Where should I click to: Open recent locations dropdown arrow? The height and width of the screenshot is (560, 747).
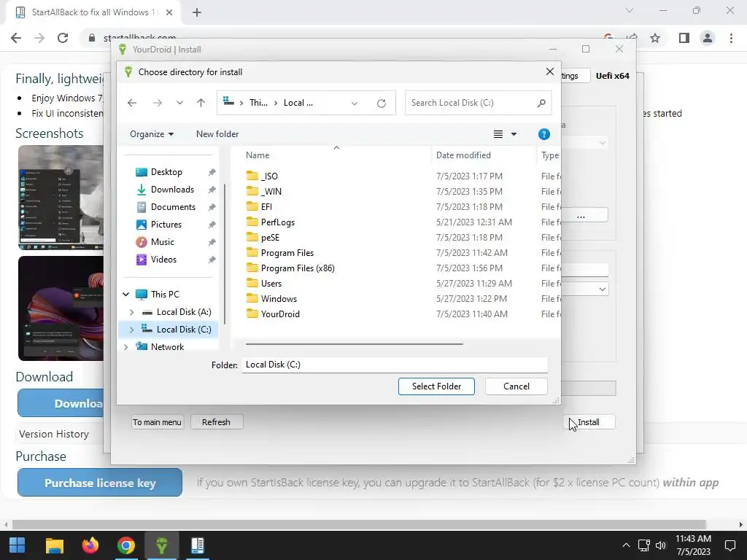point(179,103)
